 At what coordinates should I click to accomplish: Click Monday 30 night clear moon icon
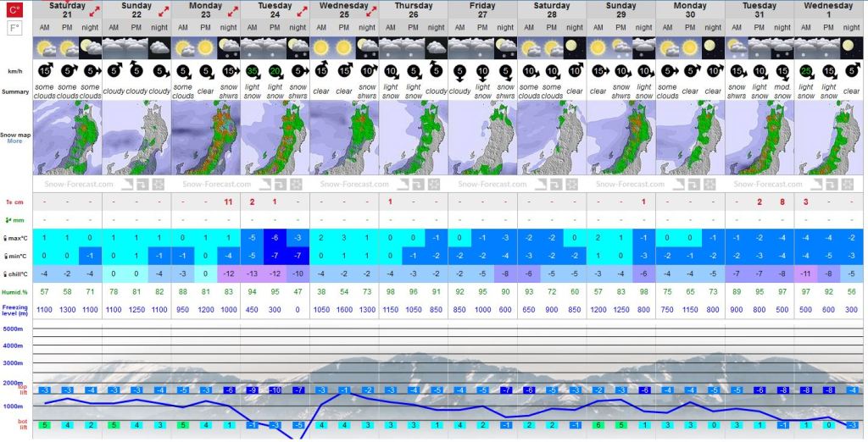click(714, 47)
